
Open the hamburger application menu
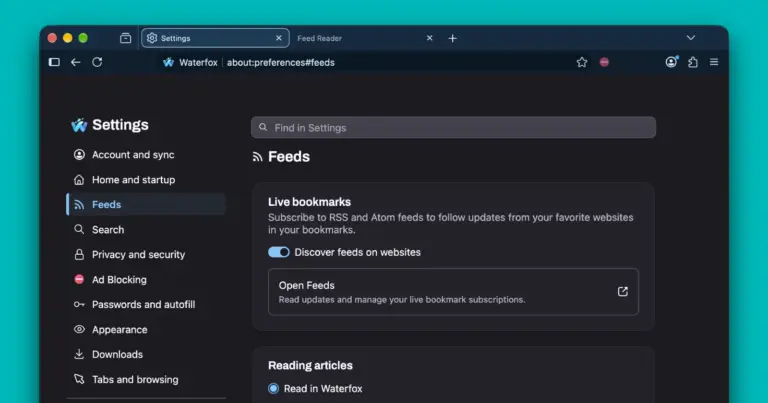pos(714,62)
